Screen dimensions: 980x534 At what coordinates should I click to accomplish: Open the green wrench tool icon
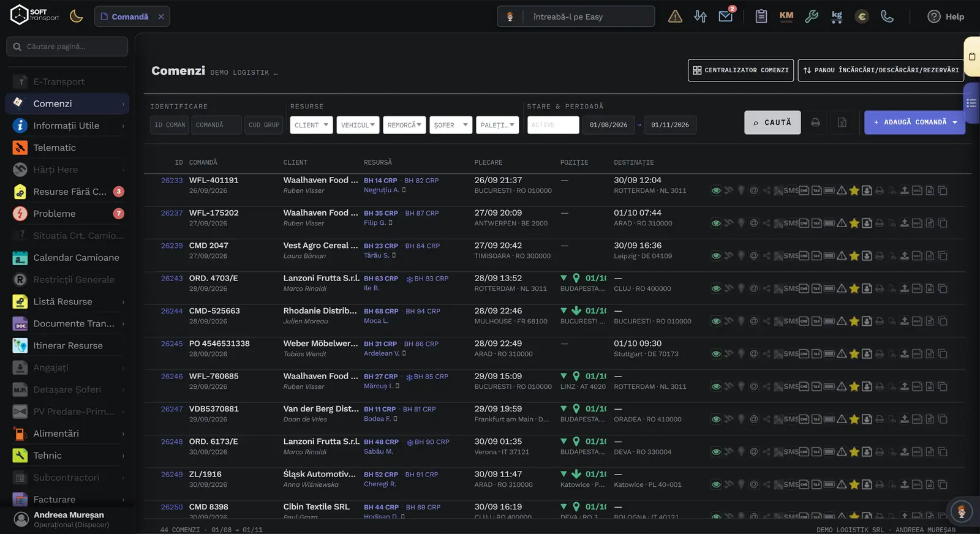[x=812, y=17]
